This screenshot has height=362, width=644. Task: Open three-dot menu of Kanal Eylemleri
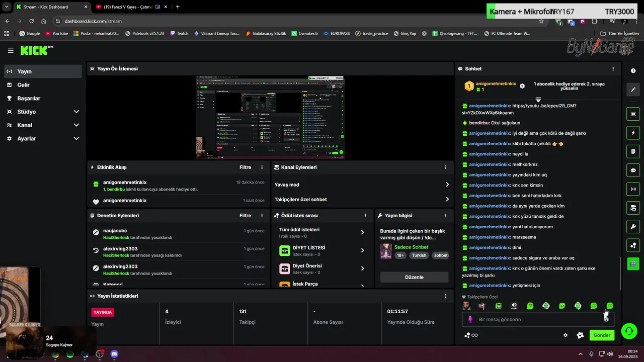[x=445, y=167]
